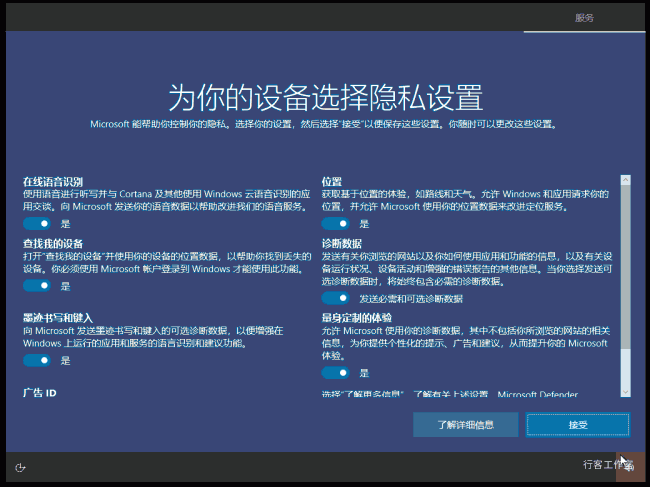
Task: Turn off the 量身定制的体验 toggle
Action: (x=335, y=373)
